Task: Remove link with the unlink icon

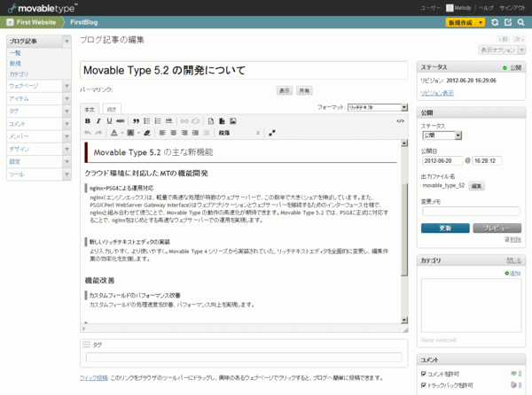Action: click(x=195, y=121)
